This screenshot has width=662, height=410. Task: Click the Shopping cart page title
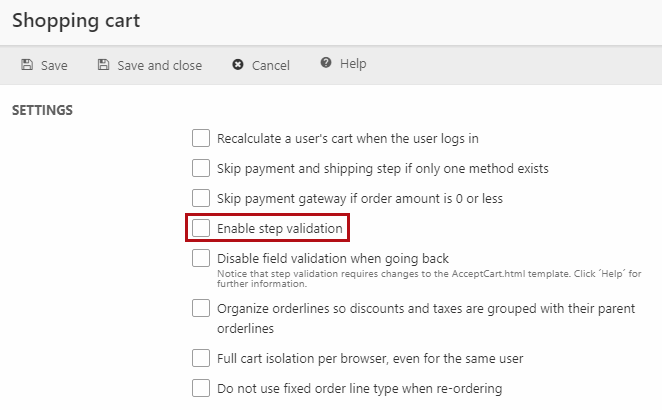76,20
